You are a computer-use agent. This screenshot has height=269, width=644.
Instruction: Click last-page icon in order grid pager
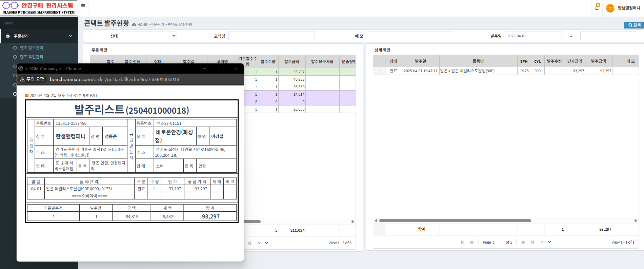[x=249, y=243]
